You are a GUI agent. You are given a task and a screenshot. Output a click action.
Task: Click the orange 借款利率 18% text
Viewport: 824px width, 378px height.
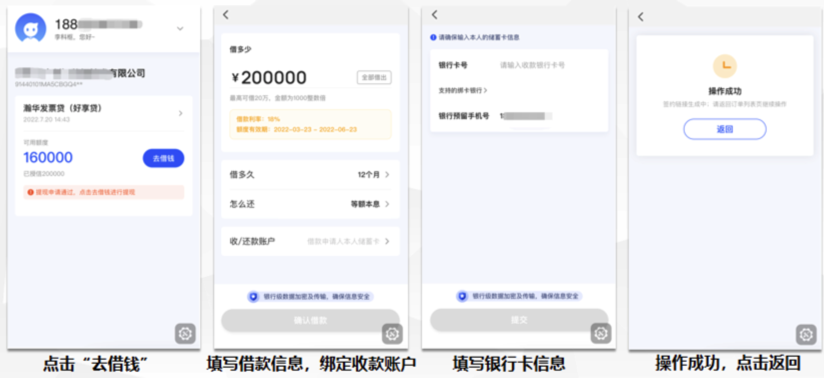(x=258, y=119)
